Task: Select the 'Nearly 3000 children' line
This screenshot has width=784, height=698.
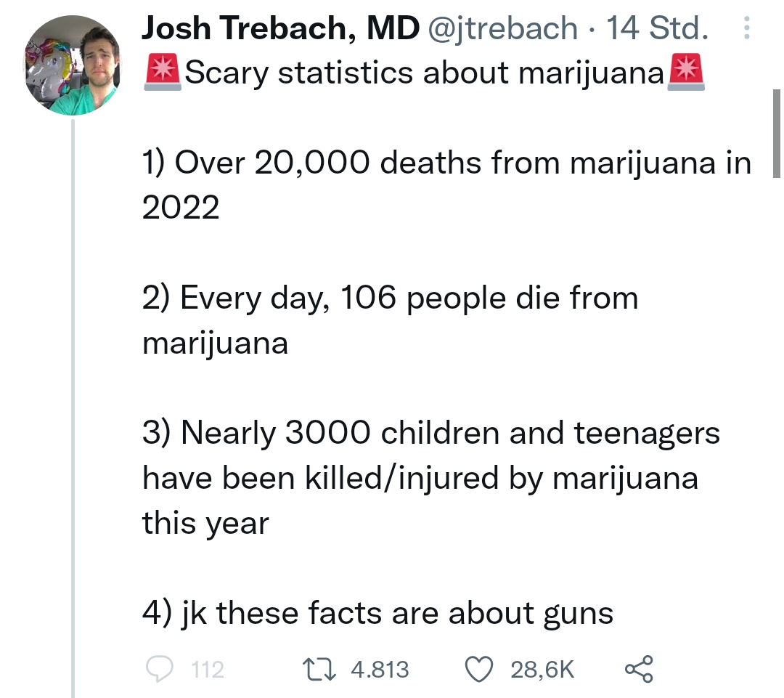Action: click(431, 477)
